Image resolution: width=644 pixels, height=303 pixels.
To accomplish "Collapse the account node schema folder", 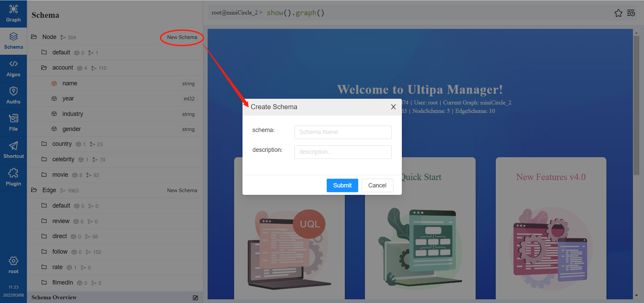I will pyautogui.click(x=44, y=68).
